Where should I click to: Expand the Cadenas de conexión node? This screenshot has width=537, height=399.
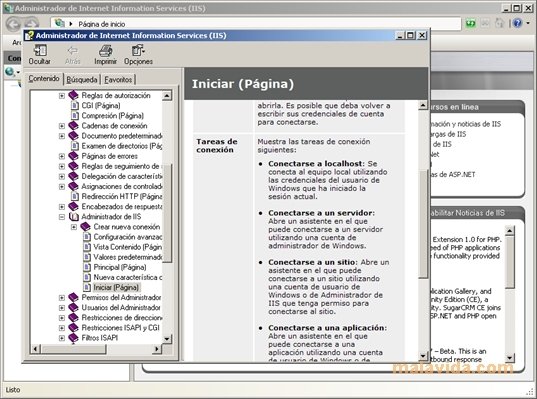(62, 126)
